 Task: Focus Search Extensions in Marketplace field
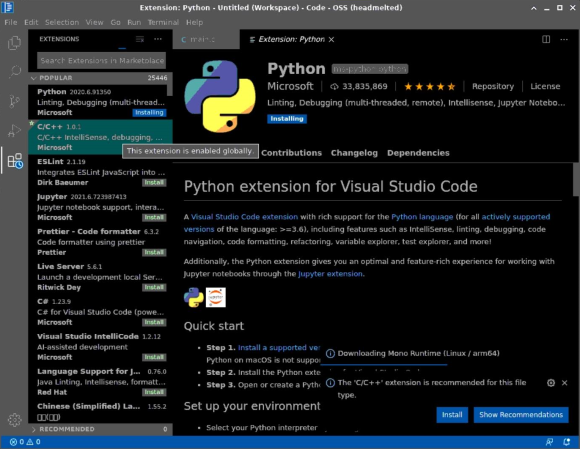(x=101, y=61)
